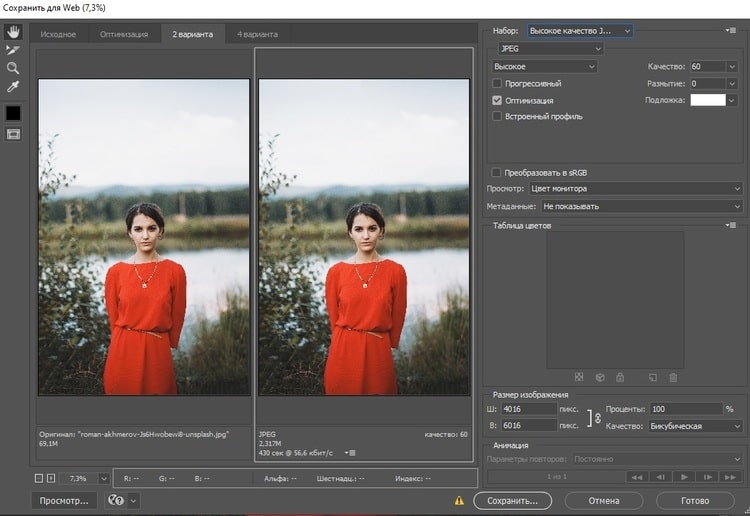The width and height of the screenshot is (750, 516).
Task: Toggle slices visibility icon
Action: click(13, 134)
